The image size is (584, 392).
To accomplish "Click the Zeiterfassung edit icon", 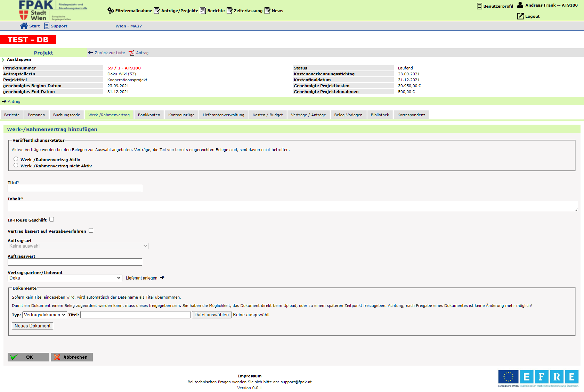I will coord(229,11).
